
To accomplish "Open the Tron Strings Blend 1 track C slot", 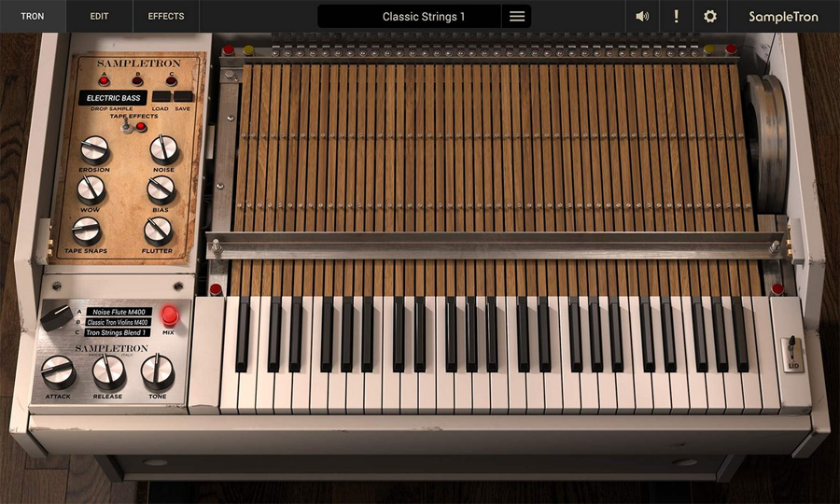I will pyautogui.click(x=117, y=332).
